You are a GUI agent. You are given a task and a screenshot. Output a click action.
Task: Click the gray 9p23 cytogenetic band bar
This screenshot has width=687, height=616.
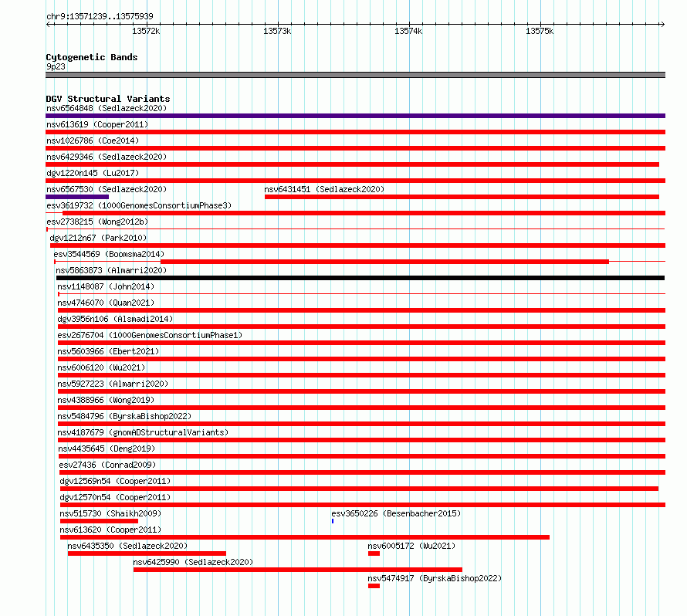point(355,75)
